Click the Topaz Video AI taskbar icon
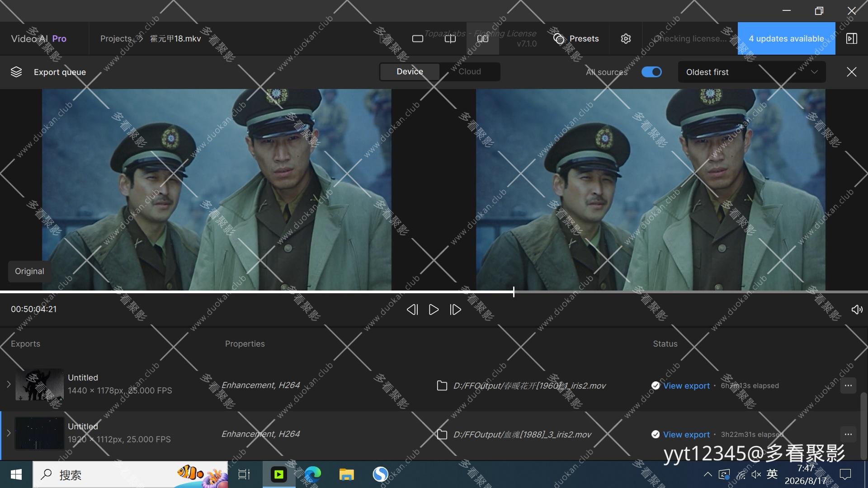Viewport: 868px width, 488px height. (x=279, y=474)
